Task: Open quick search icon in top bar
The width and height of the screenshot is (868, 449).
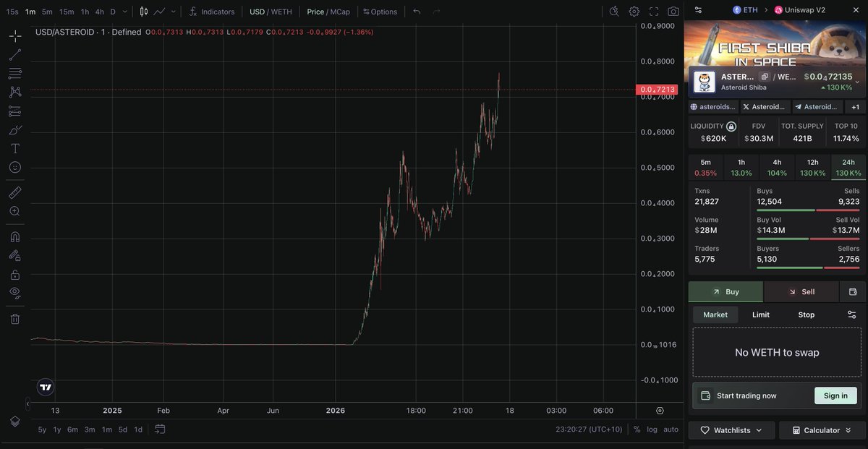Action: point(614,11)
